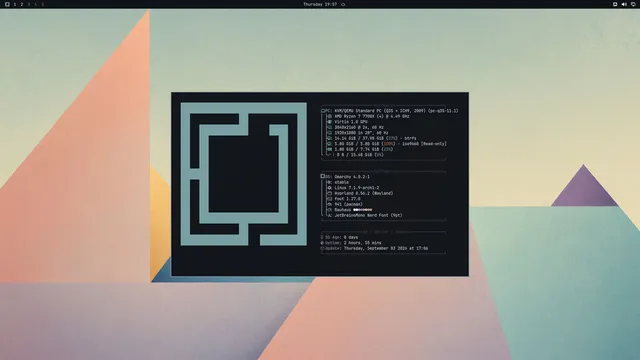Click the update indicator icon beside the clock
640x360 pixels.
point(343,4)
